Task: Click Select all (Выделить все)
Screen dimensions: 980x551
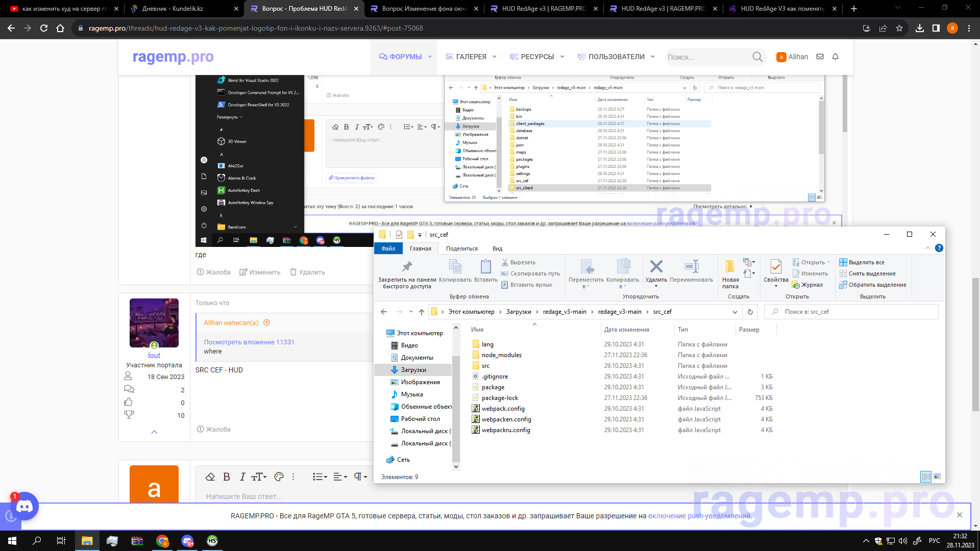Action: (x=866, y=262)
